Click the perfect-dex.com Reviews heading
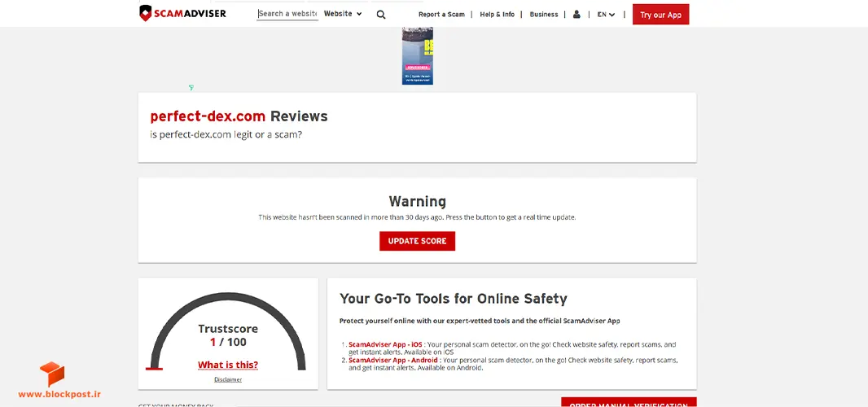The image size is (868, 407). pyautogui.click(x=239, y=116)
